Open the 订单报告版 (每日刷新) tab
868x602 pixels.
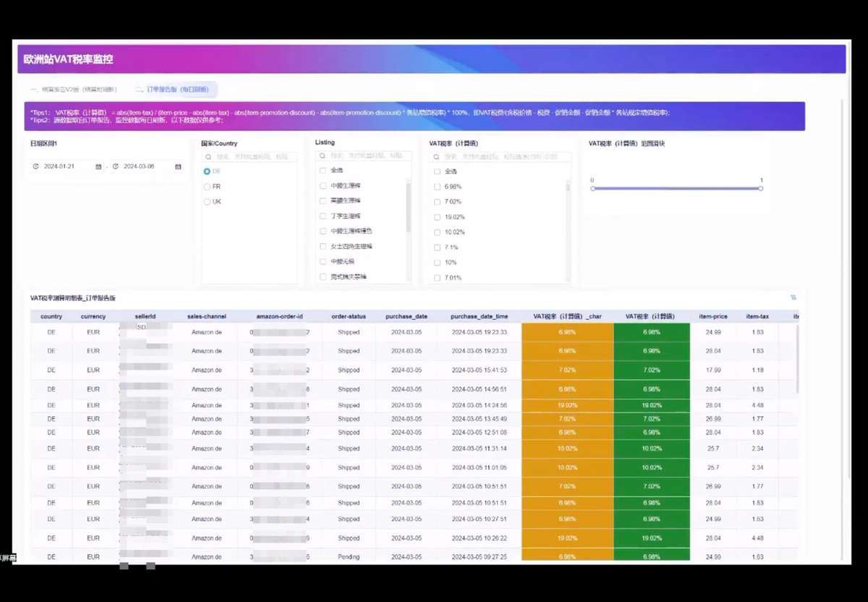pyautogui.click(x=173, y=90)
